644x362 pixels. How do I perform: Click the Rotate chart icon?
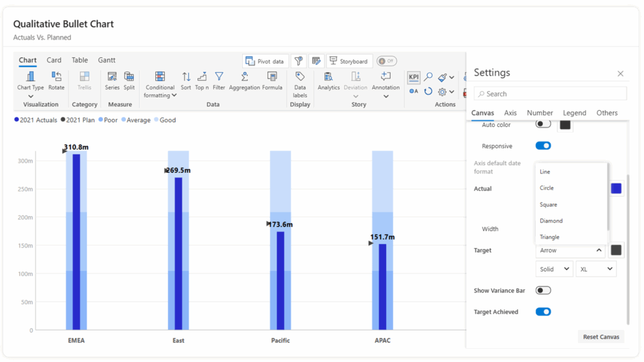coord(56,81)
